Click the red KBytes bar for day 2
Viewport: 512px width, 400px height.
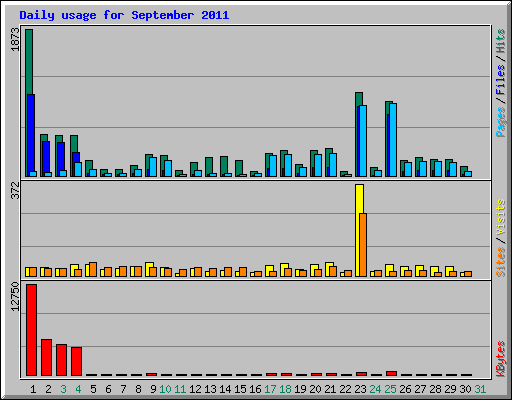click(x=46, y=357)
